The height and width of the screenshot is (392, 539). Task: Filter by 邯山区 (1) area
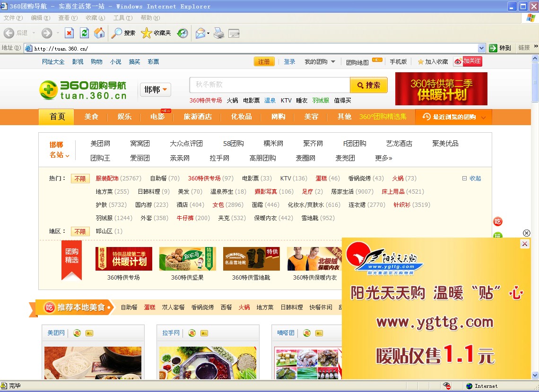[109, 231]
